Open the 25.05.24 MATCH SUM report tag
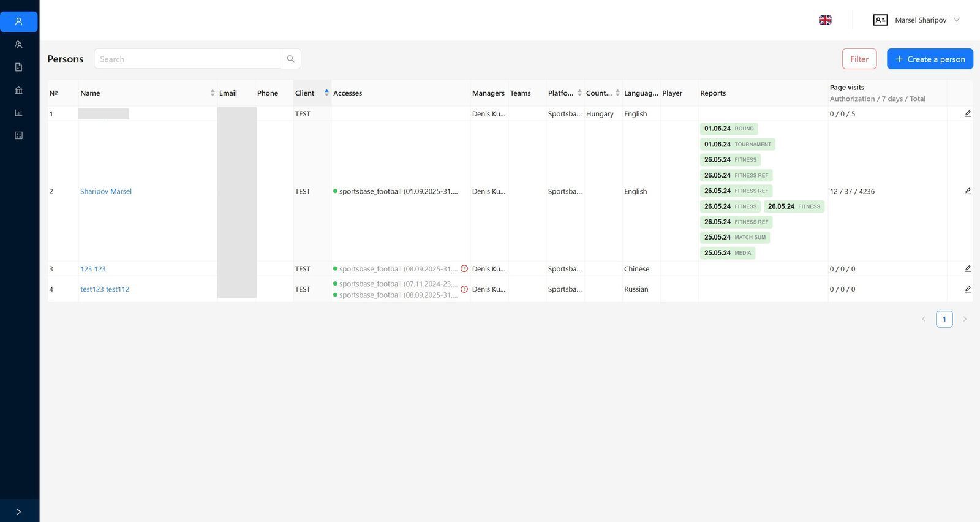This screenshot has height=522, width=980. (x=735, y=237)
